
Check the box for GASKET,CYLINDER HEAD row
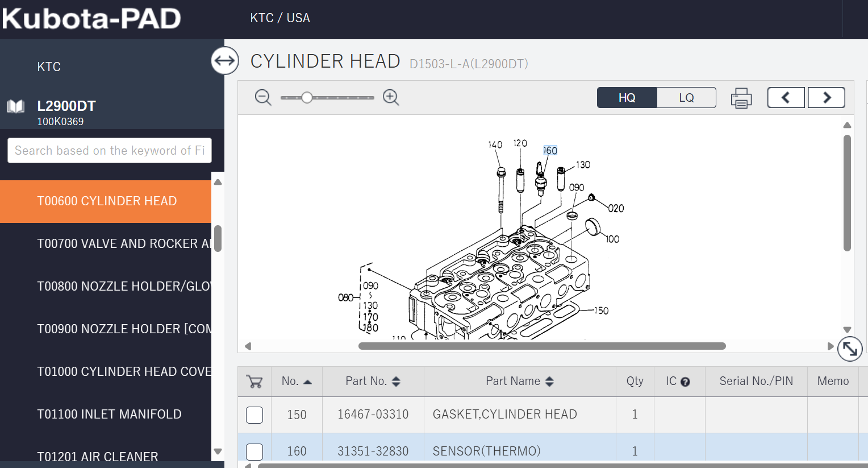point(254,415)
